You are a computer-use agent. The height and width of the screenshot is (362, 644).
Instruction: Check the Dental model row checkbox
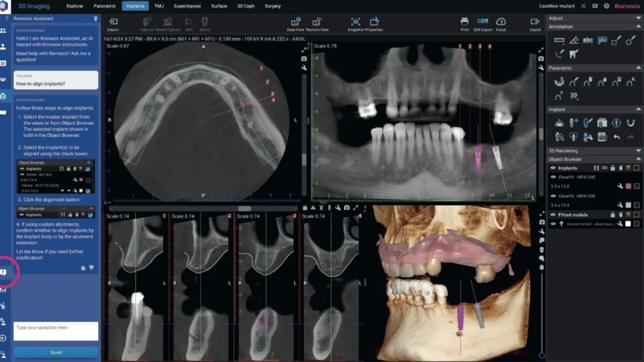[x=637, y=224]
